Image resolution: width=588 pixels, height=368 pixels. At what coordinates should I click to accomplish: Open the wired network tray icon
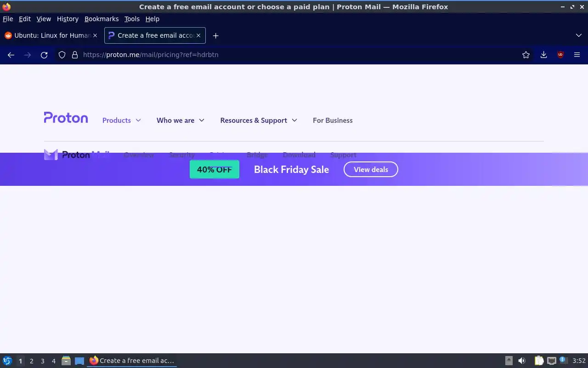(x=552, y=361)
